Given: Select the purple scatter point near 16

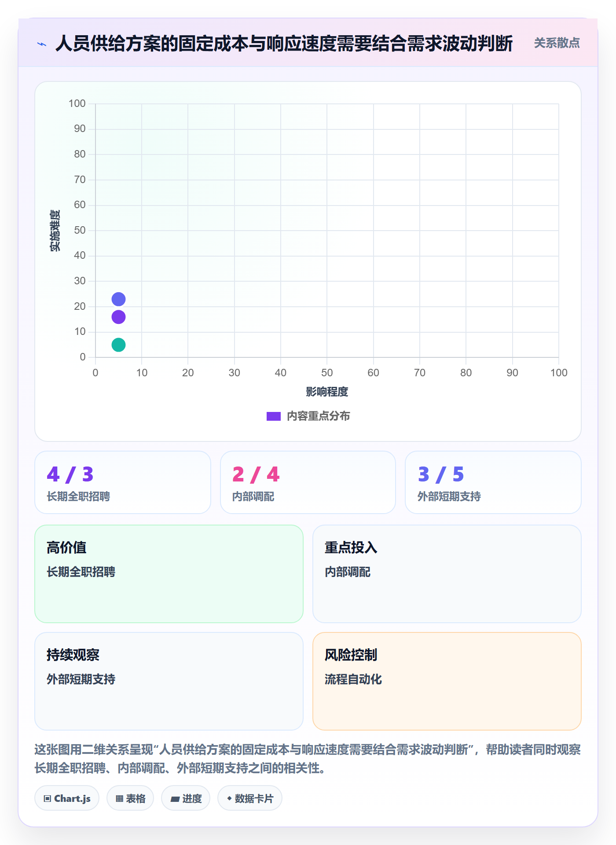Looking at the screenshot, I should [118, 317].
